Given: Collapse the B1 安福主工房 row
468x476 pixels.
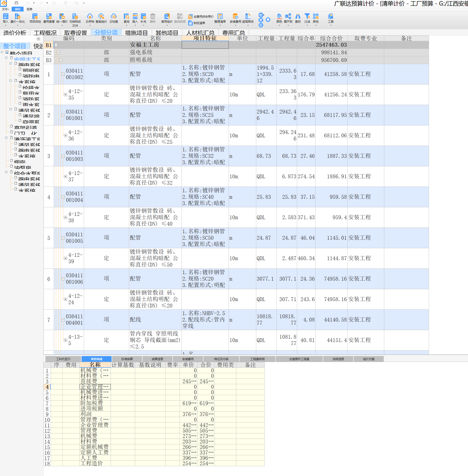Looking at the screenshot, I should [56, 45].
